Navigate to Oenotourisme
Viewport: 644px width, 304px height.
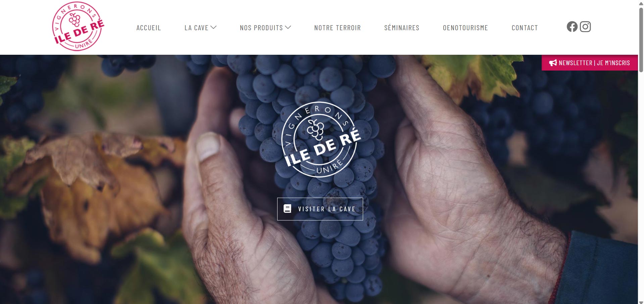(x=465, y=28)
